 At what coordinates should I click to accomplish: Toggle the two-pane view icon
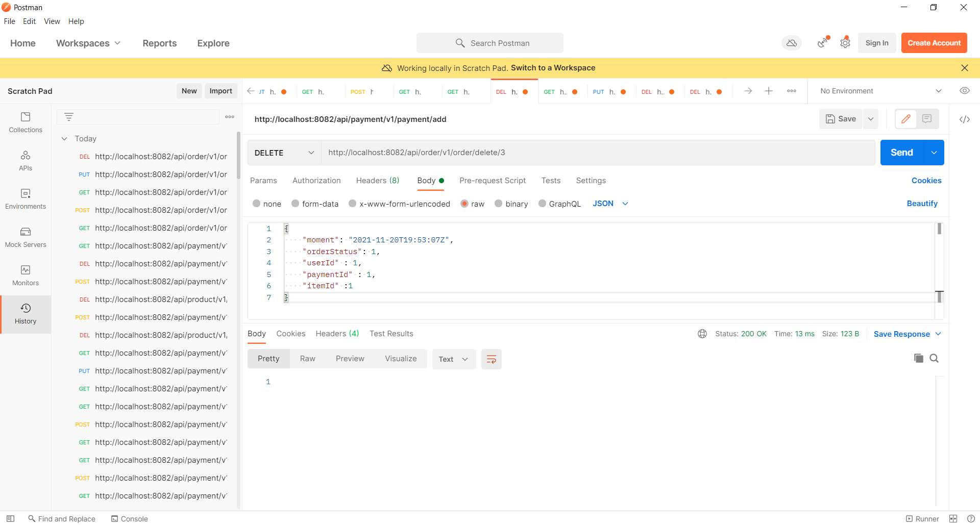point(953,518)
